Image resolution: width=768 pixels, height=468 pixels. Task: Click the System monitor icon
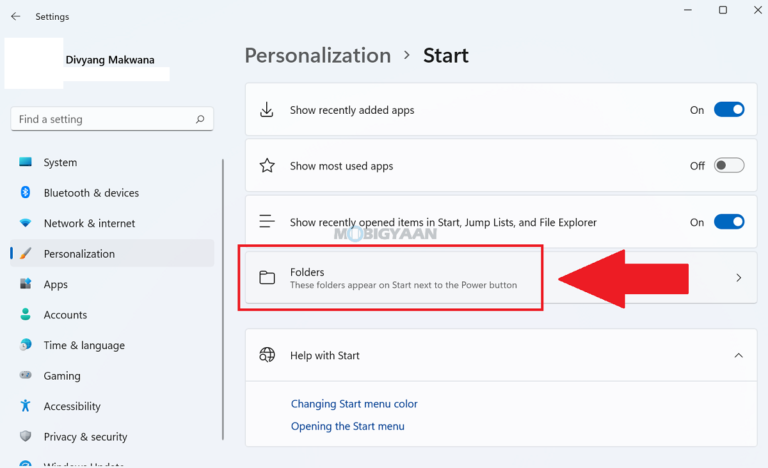point(25,162)
